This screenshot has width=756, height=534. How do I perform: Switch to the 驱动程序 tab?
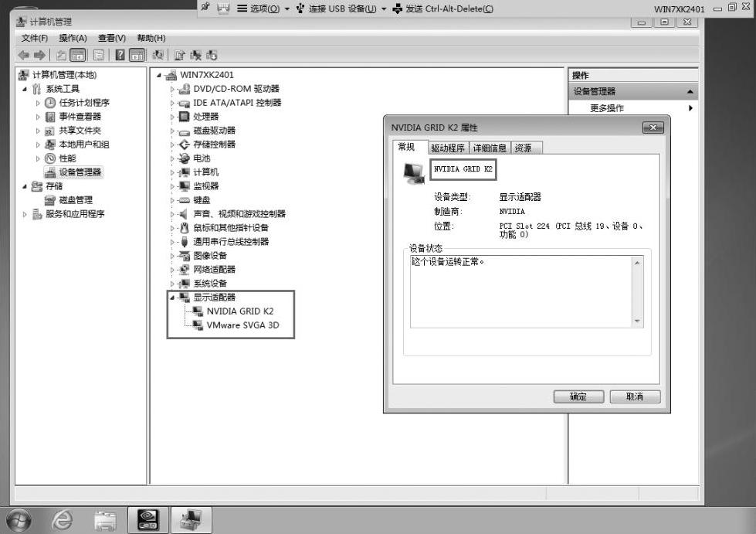(x=448, y=148)
